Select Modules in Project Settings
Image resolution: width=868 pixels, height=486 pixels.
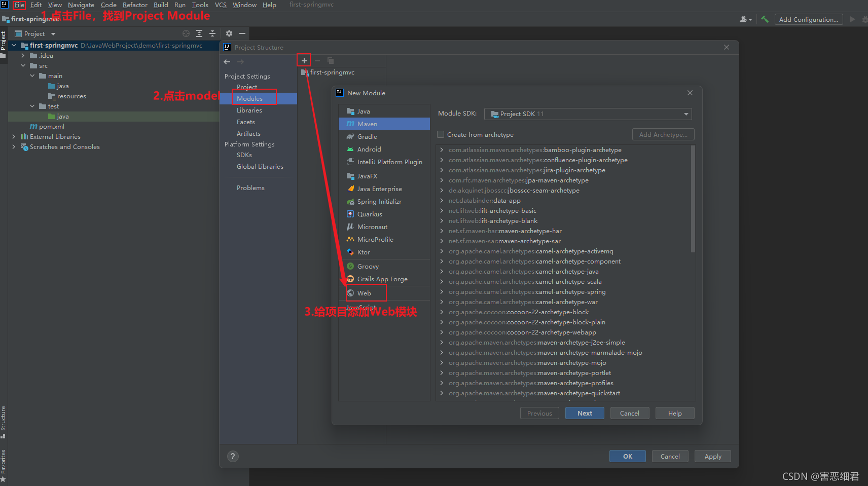click(x=259, y=99)
